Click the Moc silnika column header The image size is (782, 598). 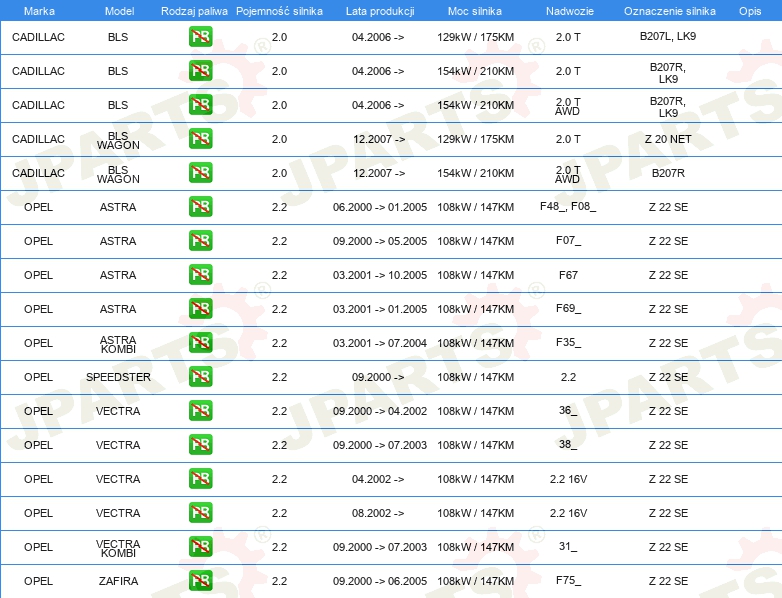pyautogui.click(x=475, y=11)
